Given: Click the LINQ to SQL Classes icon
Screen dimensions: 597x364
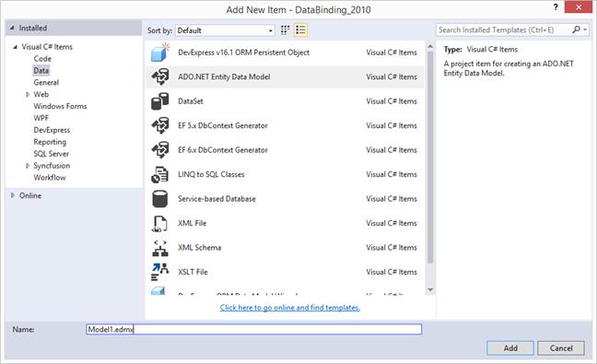Looking at the screenshot, I should click(x=160, y=174).
